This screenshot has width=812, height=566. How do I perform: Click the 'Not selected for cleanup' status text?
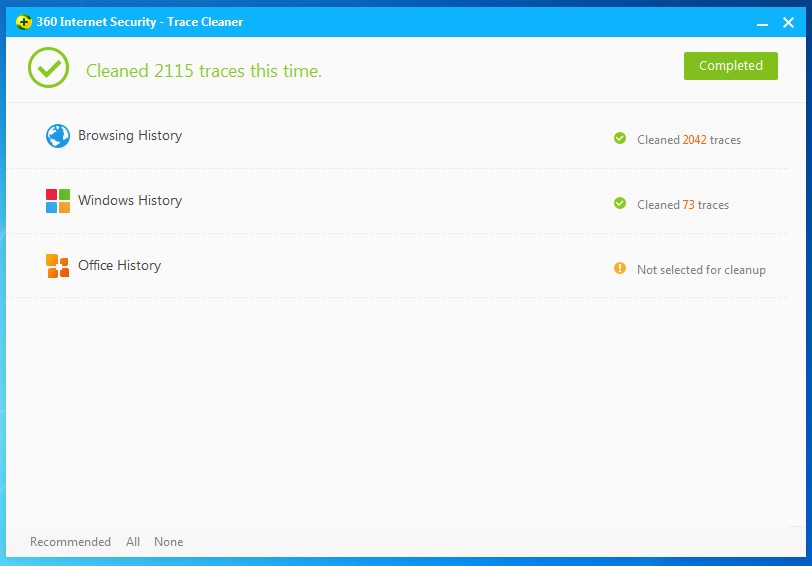[701, 270]
